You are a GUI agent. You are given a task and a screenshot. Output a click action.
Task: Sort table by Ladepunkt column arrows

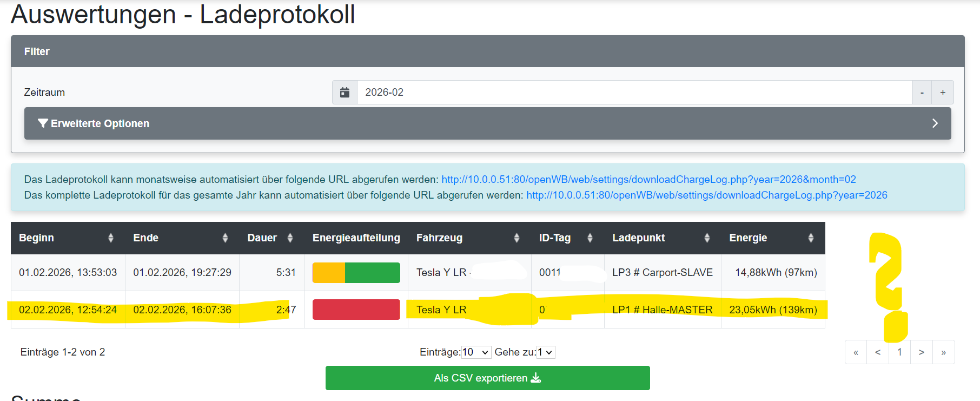pos(707,238)
